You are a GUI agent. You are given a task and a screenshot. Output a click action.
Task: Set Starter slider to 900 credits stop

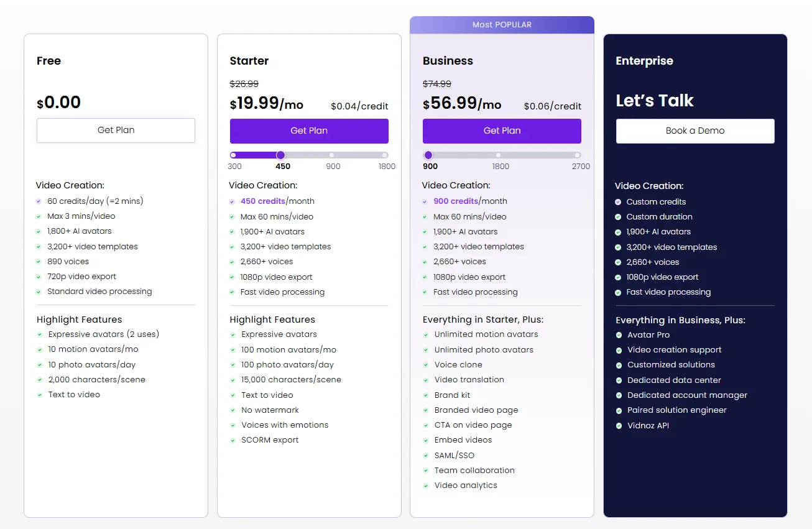coord(332,155)
